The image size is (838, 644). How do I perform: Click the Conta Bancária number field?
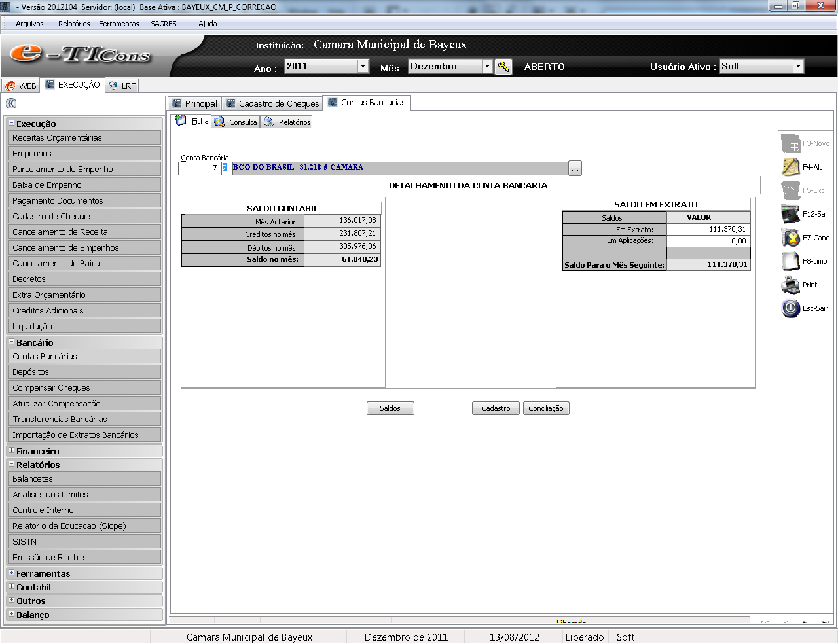[199, 168]
